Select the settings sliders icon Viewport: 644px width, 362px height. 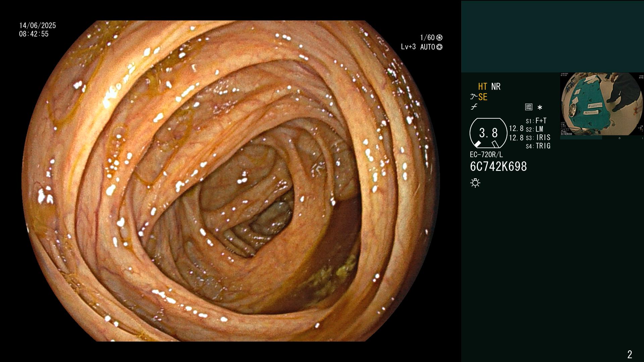(x=529, y=107)
